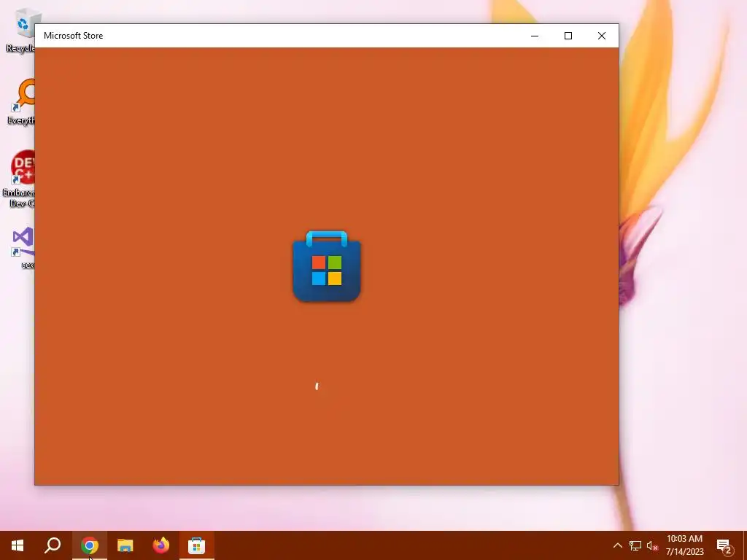
Task: Show hidden system tray icons
Action: [617, 545]
